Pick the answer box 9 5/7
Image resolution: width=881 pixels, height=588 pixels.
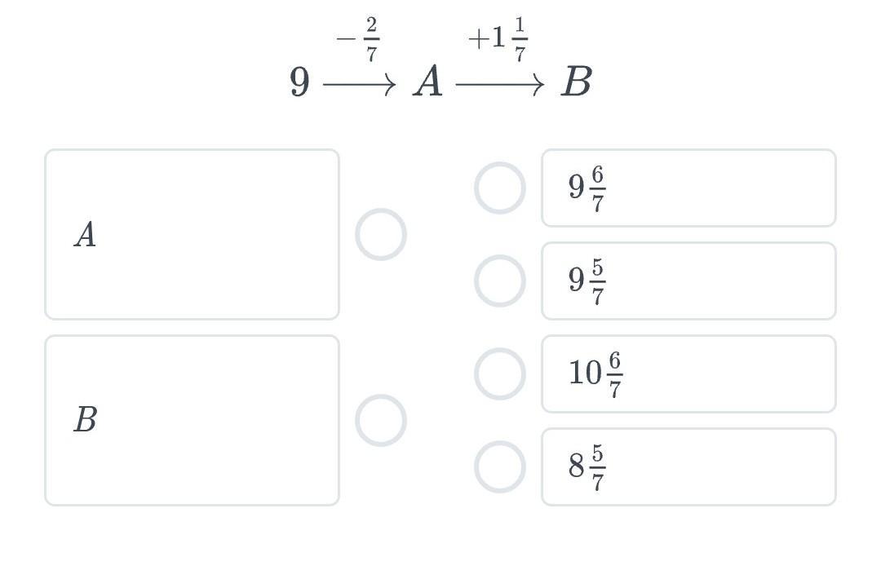click(x=688, y=281)
